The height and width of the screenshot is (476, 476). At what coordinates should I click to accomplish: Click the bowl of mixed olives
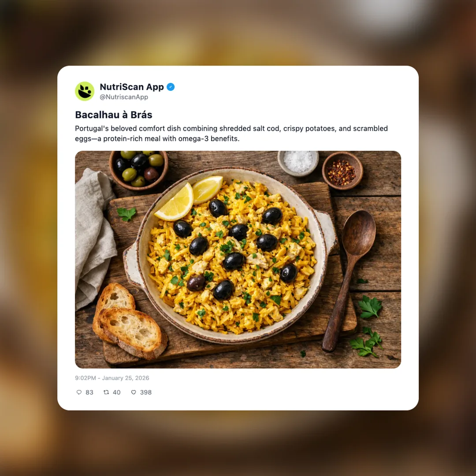138,170
